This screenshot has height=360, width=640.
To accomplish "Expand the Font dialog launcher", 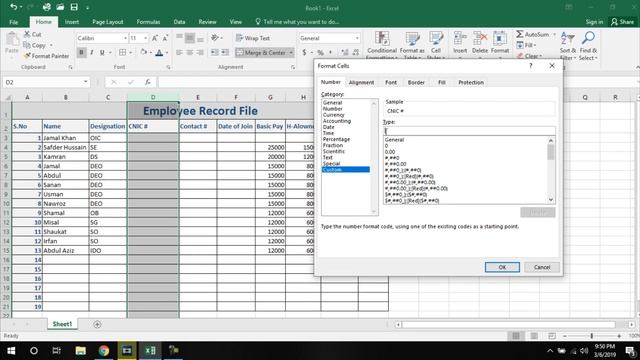I will click(x=168, y=67).
